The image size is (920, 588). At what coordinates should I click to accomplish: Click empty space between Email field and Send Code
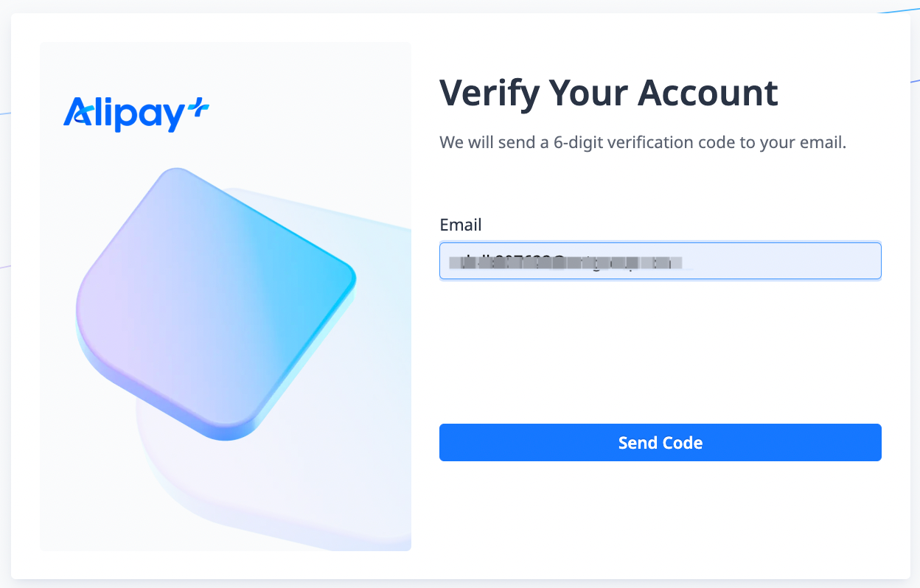[x=660, y=350]
